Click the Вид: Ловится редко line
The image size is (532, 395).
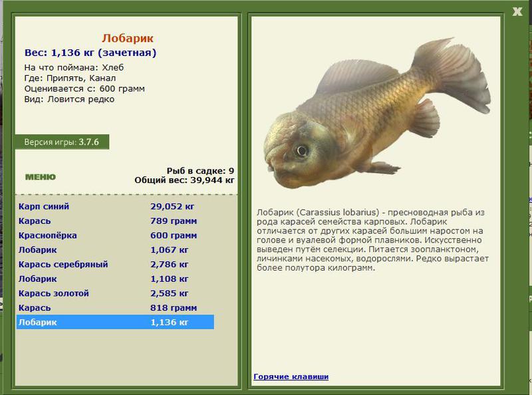pos(69,99)
